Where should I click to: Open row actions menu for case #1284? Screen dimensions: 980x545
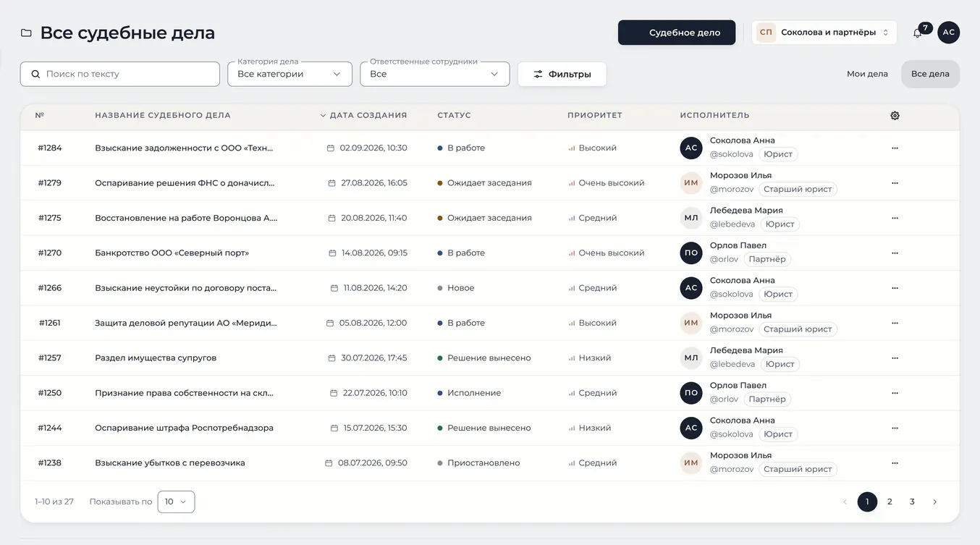(x=895, y=148)
